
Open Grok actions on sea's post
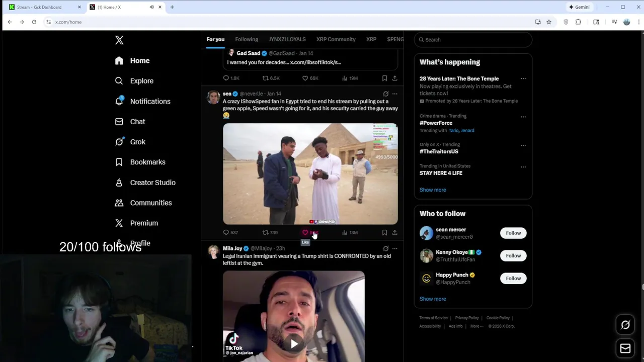pos(386,94)
